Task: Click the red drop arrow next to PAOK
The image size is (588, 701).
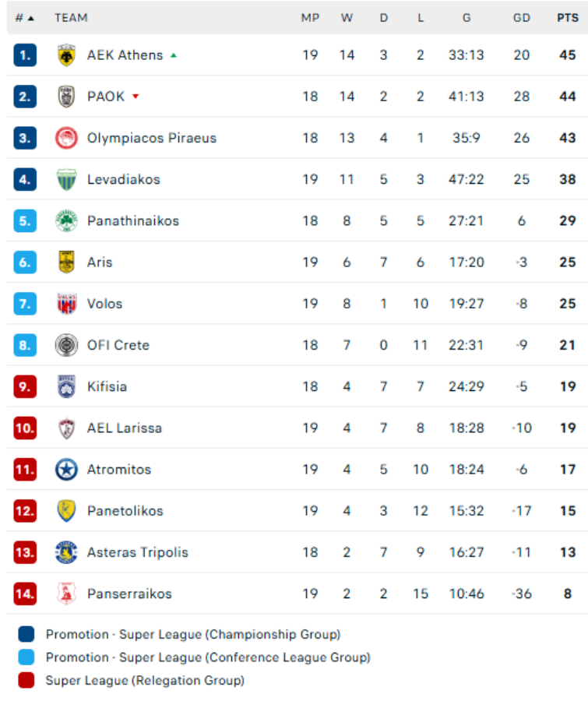Action: click(x=136, y=97)
